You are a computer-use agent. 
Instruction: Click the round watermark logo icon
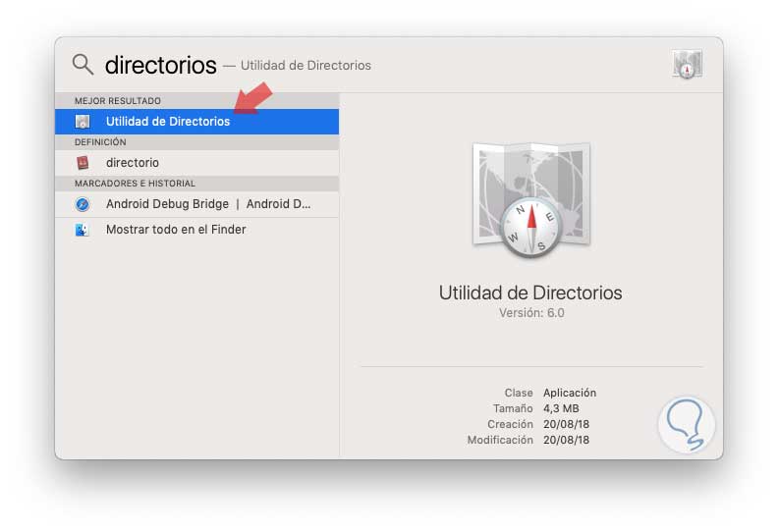tap(687, 424)
